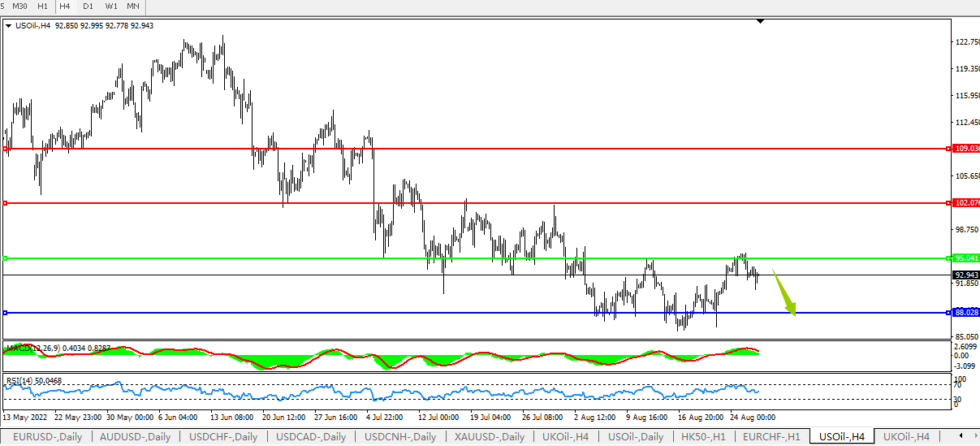
Task: Click the red 109.038 price level label
Action: pyautogui.click(x=965, y=149)
